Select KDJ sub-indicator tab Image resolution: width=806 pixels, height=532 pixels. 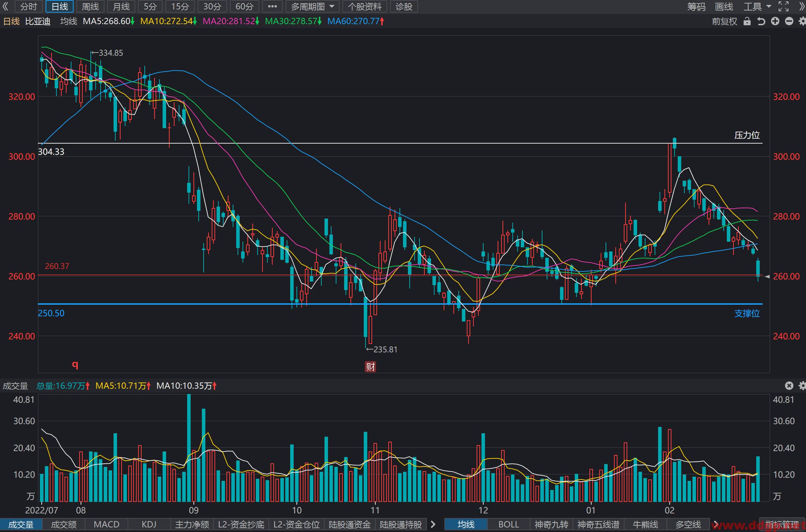tap(149, 524)
